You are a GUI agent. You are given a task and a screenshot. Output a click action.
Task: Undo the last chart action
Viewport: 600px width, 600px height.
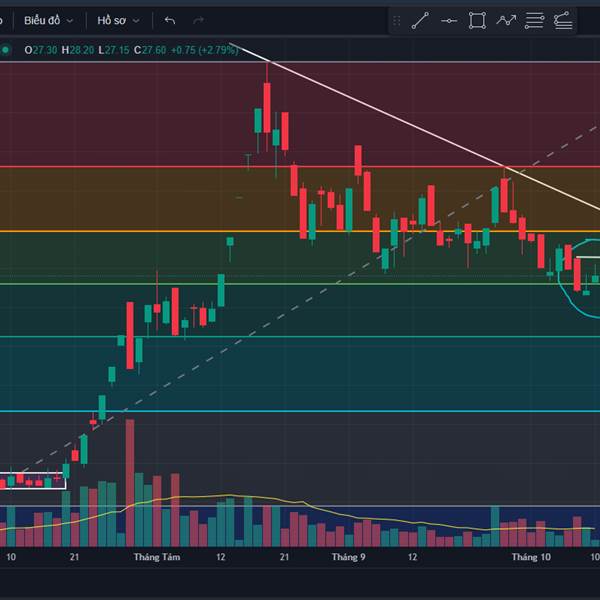170,20
